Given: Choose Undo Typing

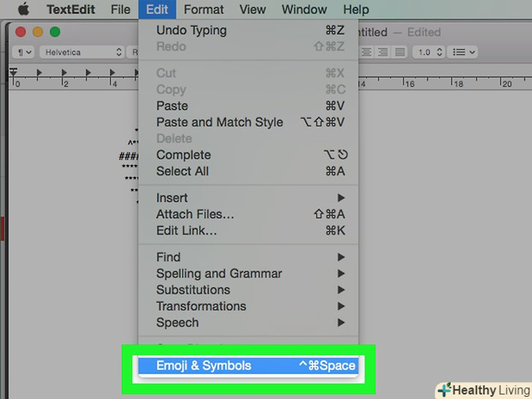Looking at the screenshot, I should click(248, 30).
